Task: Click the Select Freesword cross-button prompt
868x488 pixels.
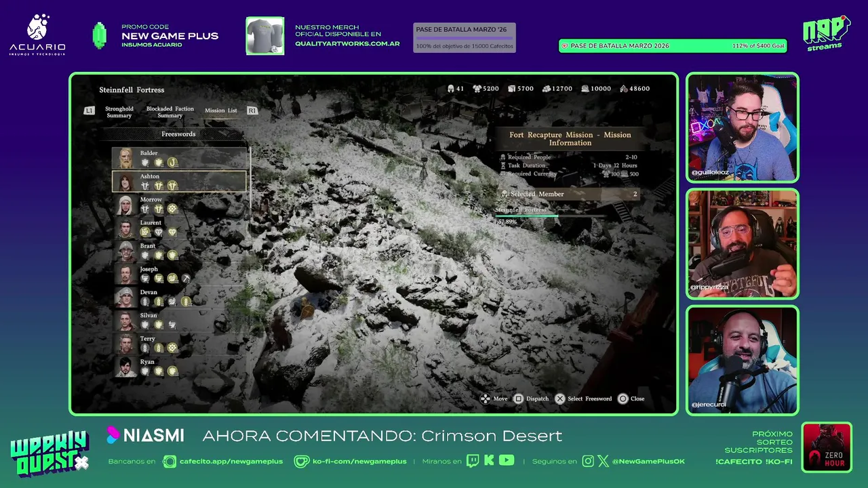Action: pos(583,399)
